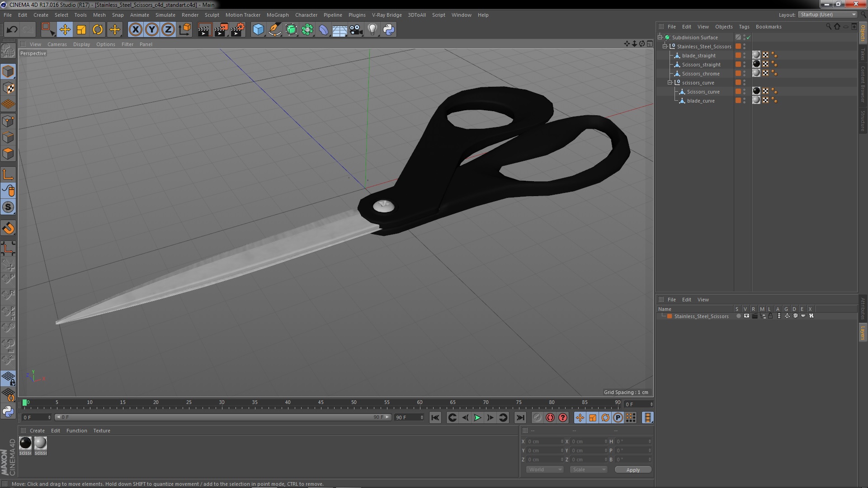Open the Layout Startup dropdown
Image resolution: width=868 pixels, height=488 pixels.
click(828, 14)
